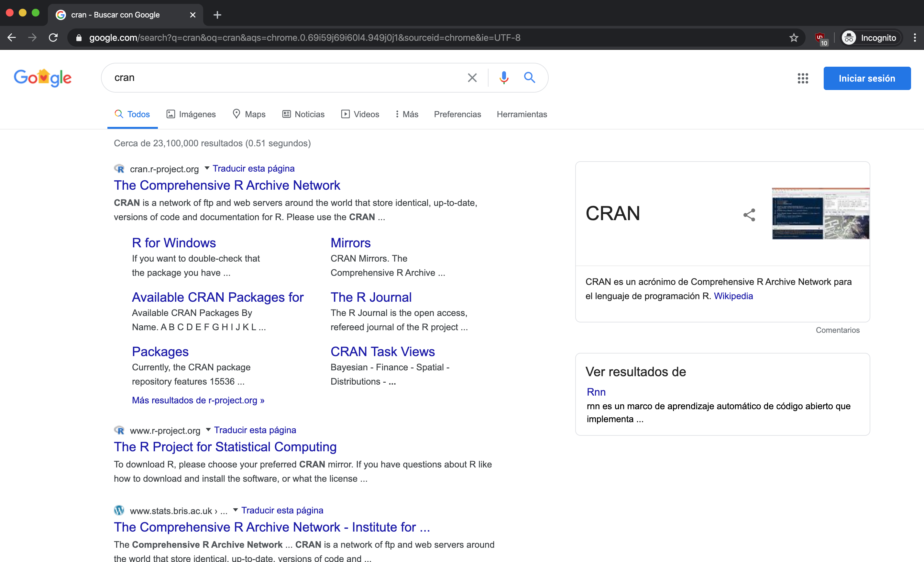Viewport: 924px width, 562px height.
Task: Open The Comprehensive R Archive Network result
Action: pos(227,185)
